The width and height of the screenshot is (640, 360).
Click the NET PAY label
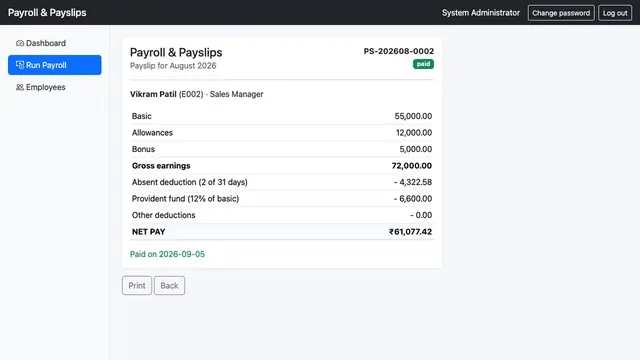click(149, 232)
